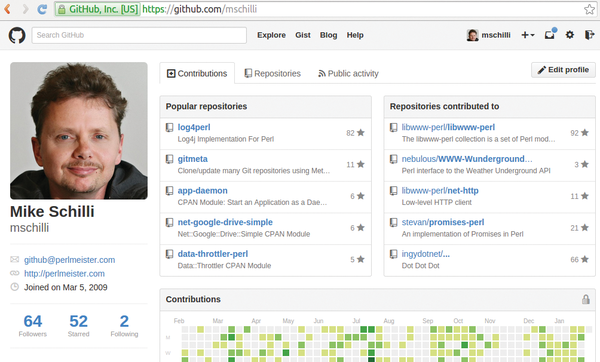The image size is (600, 362).
Task: Focus the Search GitHub field
Action: [139, 35]
